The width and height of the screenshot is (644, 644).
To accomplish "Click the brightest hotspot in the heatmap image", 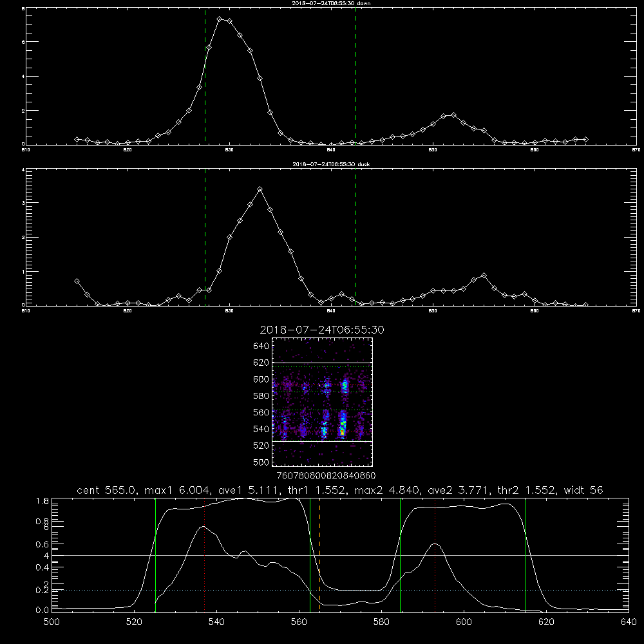I will [x=342, y=431].
